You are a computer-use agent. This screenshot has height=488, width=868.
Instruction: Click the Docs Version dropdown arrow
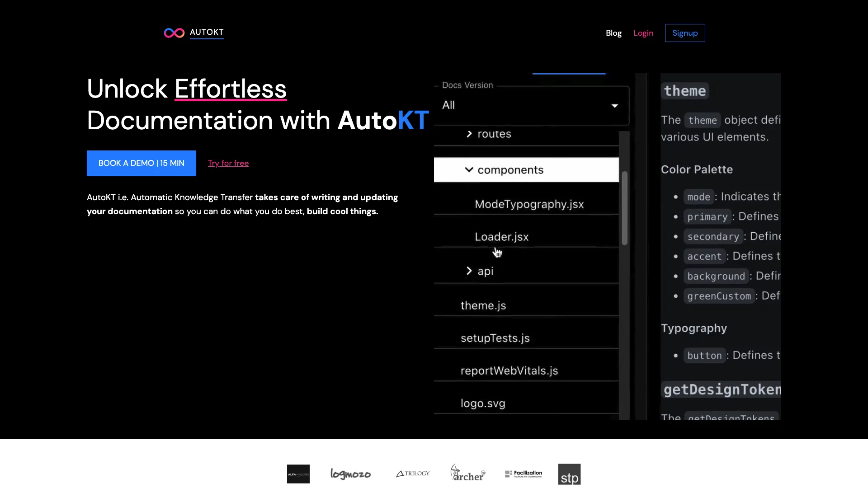pos(615,106)
